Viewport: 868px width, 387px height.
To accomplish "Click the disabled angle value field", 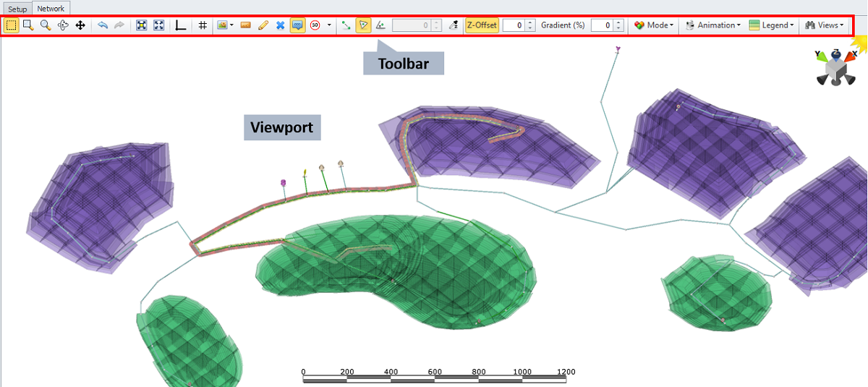I will tap(412, 25).
